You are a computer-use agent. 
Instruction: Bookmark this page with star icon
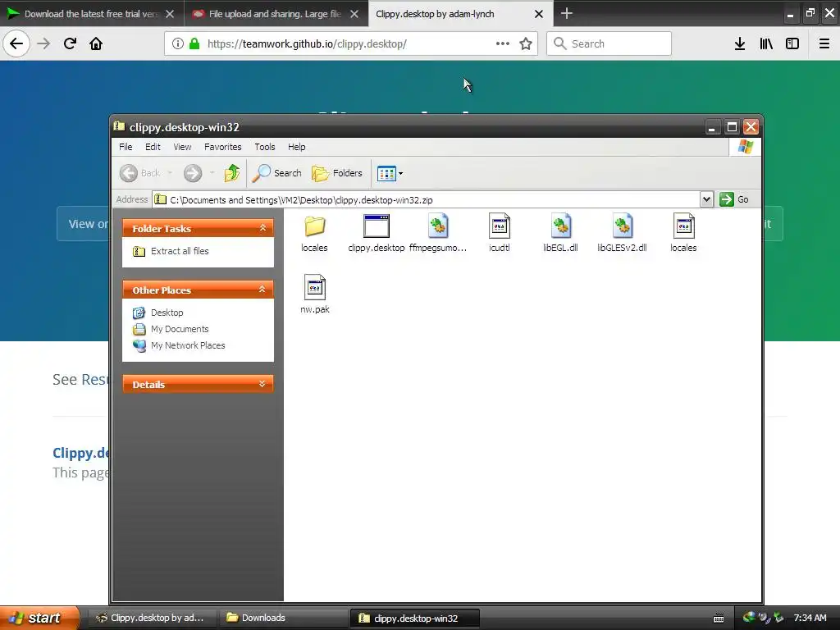[526, 43]
